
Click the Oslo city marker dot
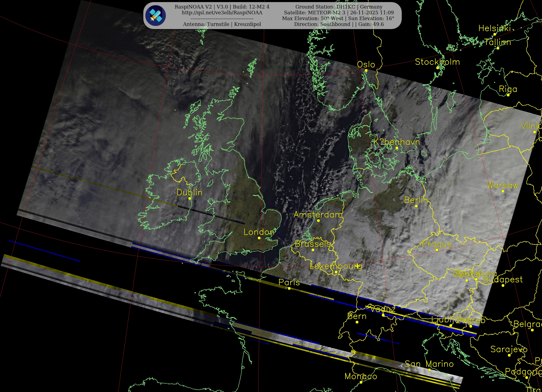(x=366, y=71)
